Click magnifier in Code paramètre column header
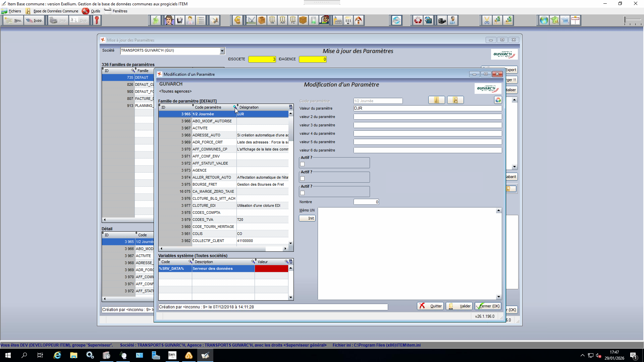 pyautogui.click(x=234, y=107)
